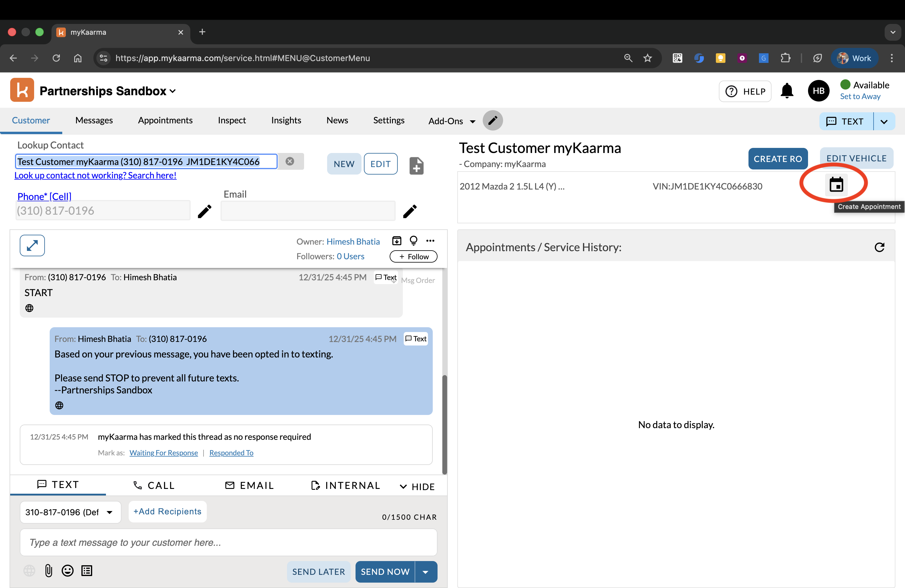The width and height of the screenshot is (905, 588).
Task: Open the message templates icon
Action: [x=87, y=570]
